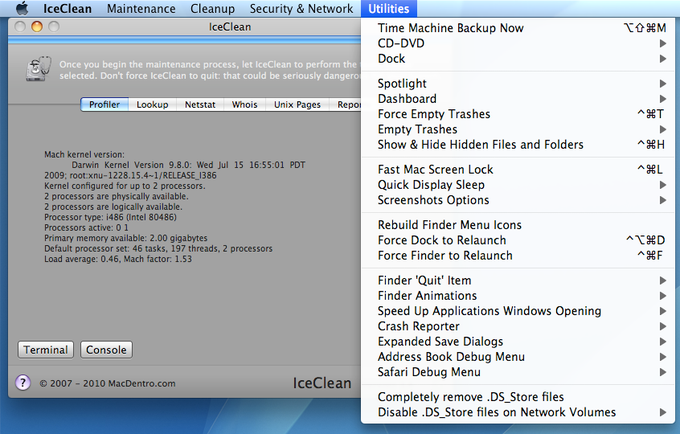This screenshot has height=434, width=680.
Task: Open the purple help question mark button
Action: (23, 383)
